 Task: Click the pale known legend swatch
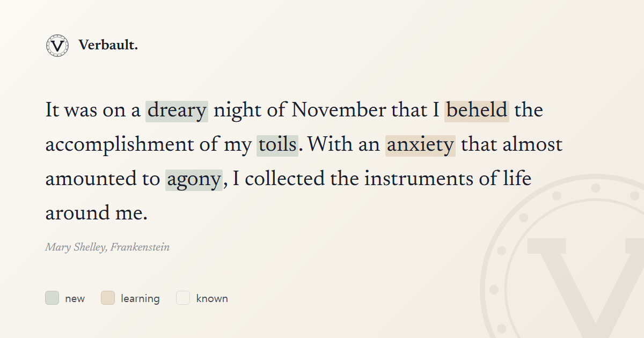(183, 298)
